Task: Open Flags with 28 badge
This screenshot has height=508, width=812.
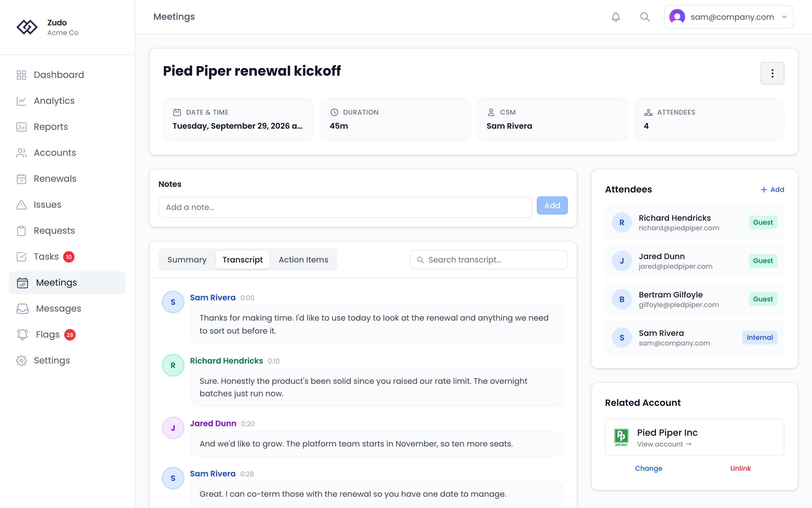Action: tap(67, 335)
